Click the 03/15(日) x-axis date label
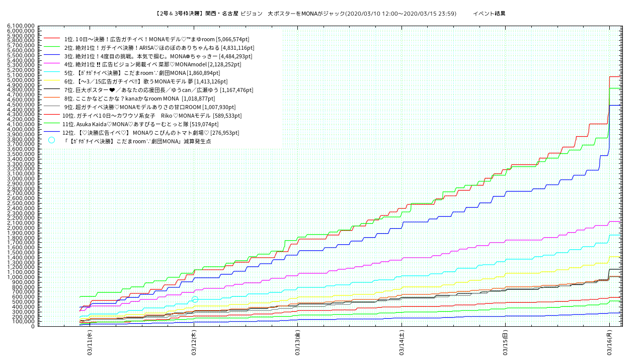The height and width of the screenshot is (362, 644). 506,343
